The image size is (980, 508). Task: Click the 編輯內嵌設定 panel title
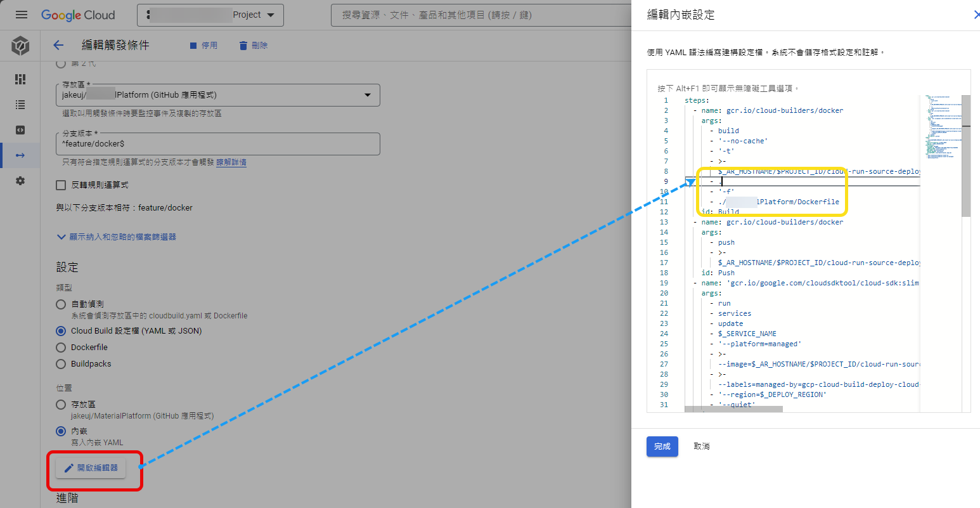pos(681,15)
